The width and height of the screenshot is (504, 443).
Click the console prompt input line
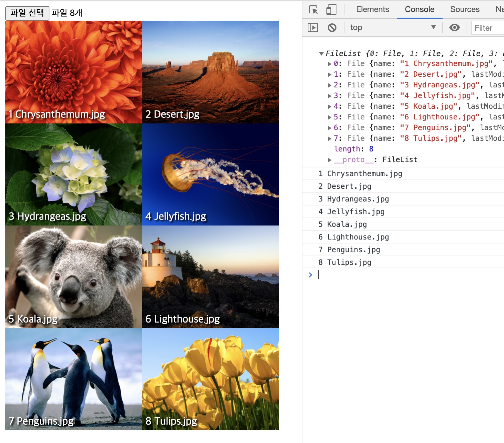point(401,275)
